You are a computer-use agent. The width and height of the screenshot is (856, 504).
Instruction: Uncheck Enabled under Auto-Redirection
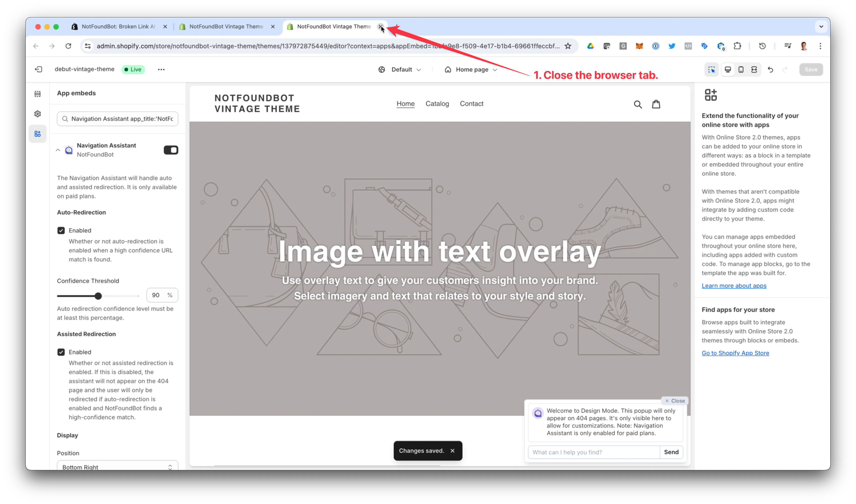pos(62,230)
